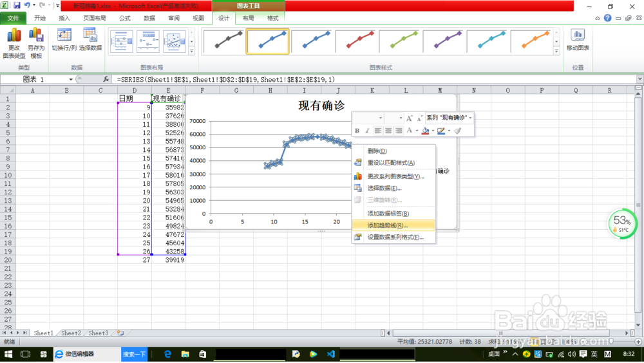Open the File tab
The image size is (644, 363).
pos(13,18)
